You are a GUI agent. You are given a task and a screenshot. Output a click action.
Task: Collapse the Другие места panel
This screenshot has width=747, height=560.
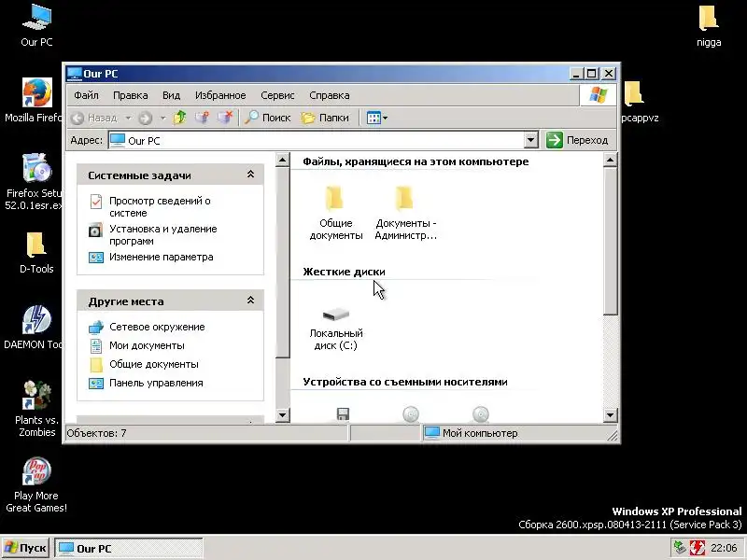click(x=250, y=301)
